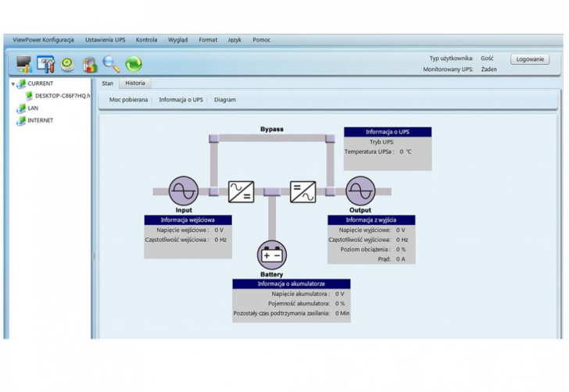569x392 pixels.
Task: Click the monitor with bar chart toolbar icon
Action: 24,64
